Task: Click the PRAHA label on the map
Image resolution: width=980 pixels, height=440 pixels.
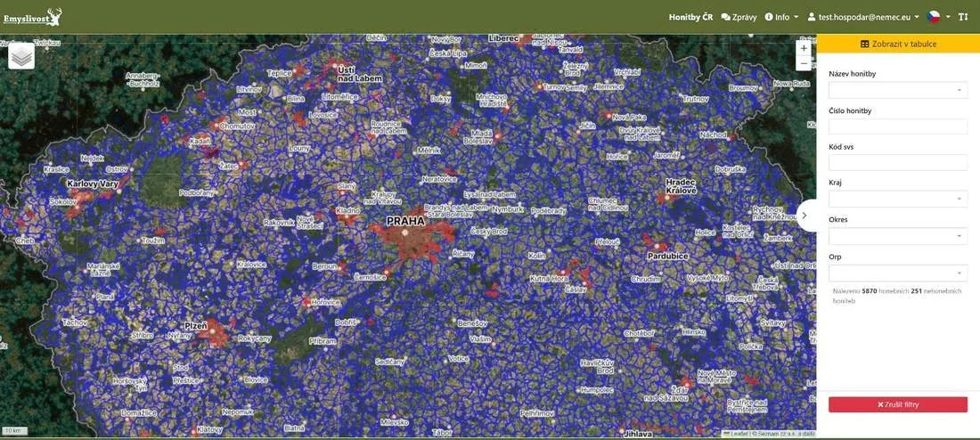Action: point(405,221)
